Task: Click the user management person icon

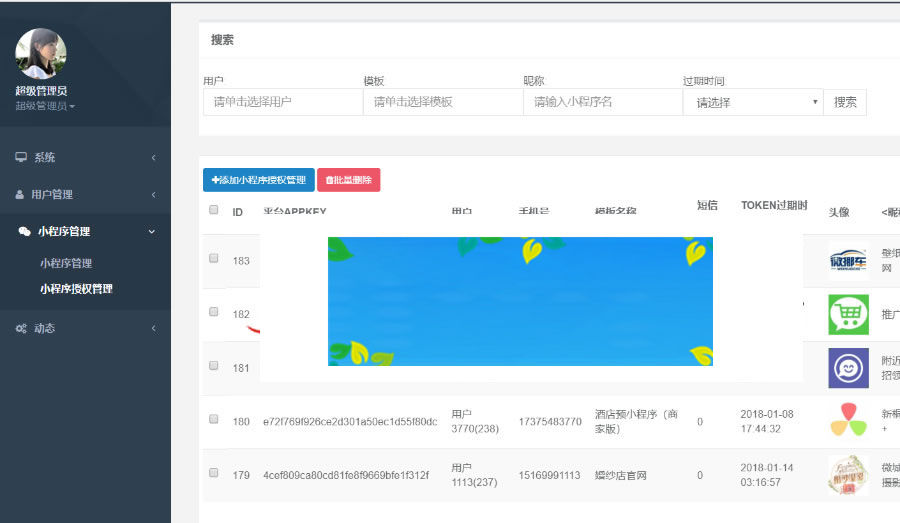Action: 21,195
